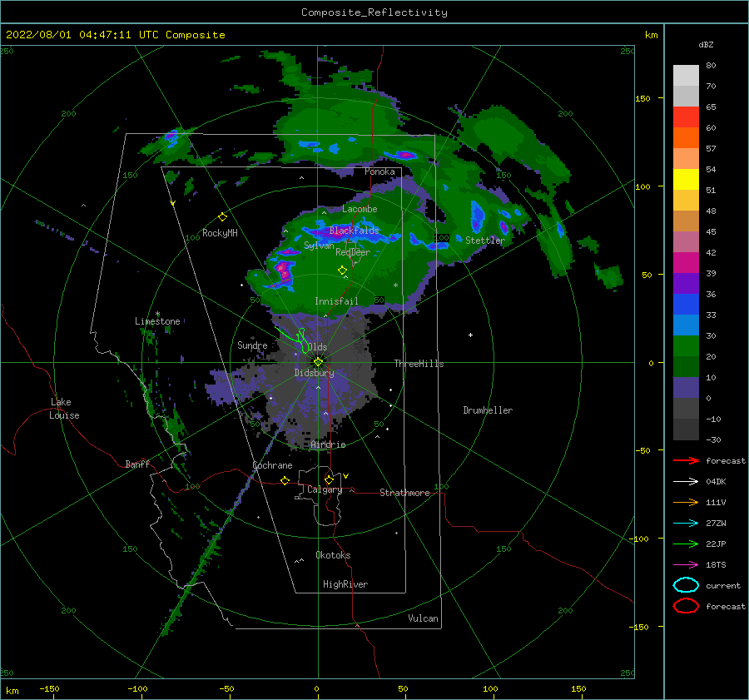The image size is (749, 700).
Task: Click the magenta 18TS arrow legend icon
Action: click(686, 565)
